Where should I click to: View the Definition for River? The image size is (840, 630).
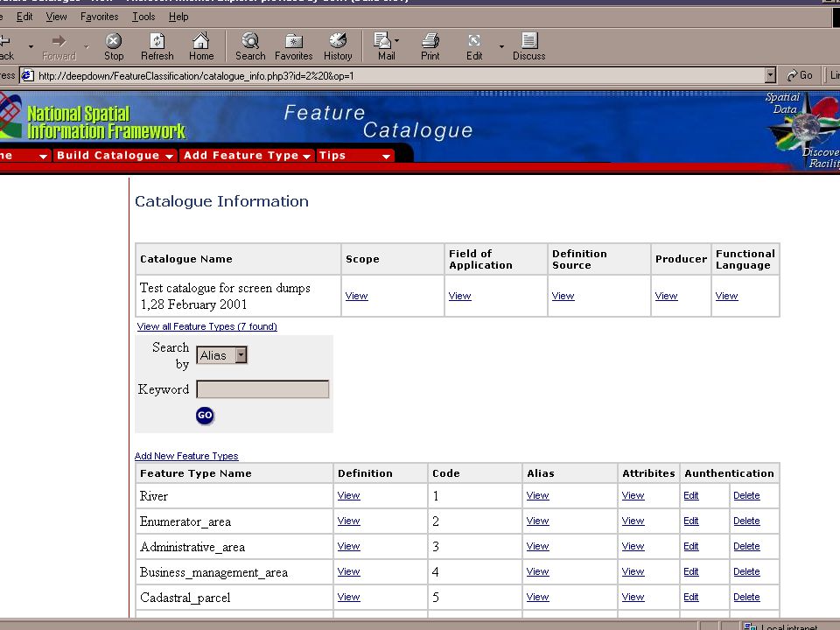tap(348, 495)
